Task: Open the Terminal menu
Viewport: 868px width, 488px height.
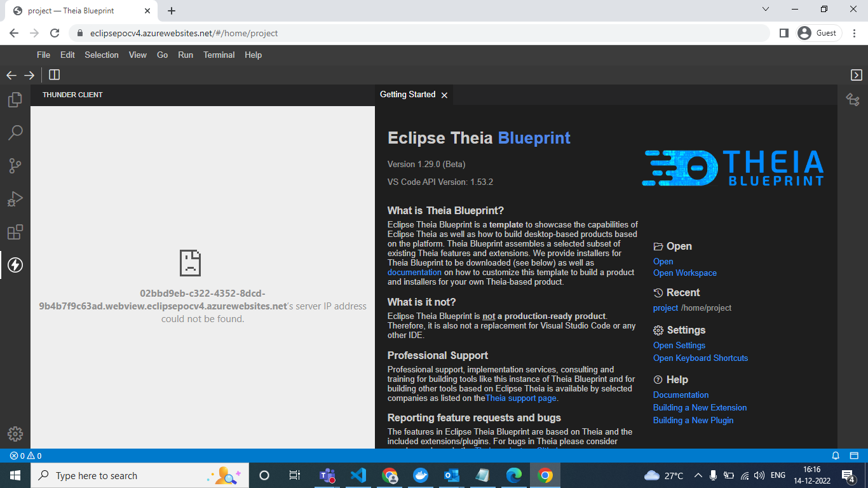Action: 219,55
